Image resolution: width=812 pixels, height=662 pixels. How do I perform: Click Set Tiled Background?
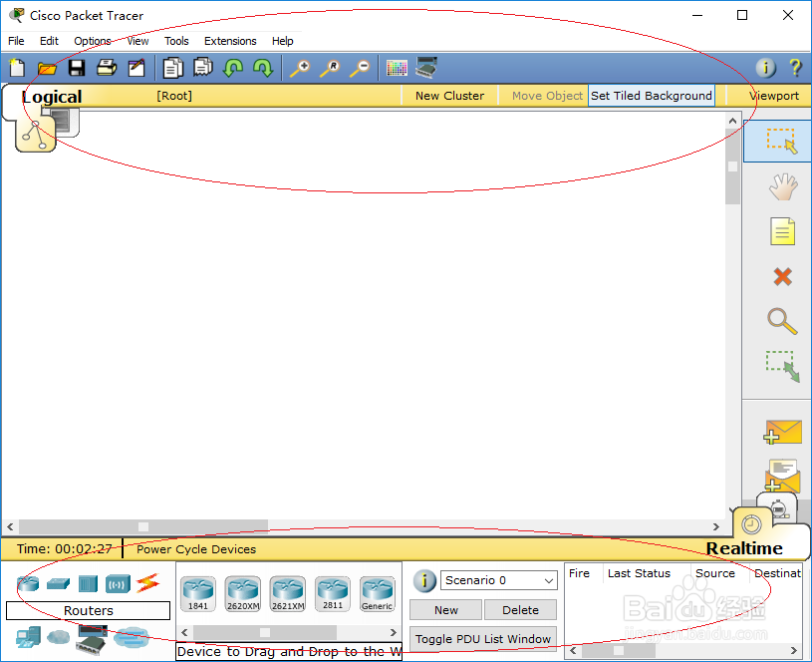point(652,96)
